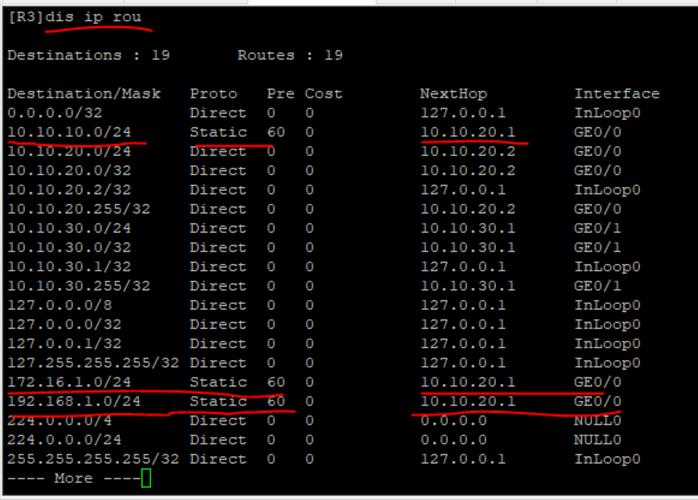698x500 pixels.
Task: Click next hop 10.10.30.1 in 10.10.30.0/24 row
Action: [467, 228]
